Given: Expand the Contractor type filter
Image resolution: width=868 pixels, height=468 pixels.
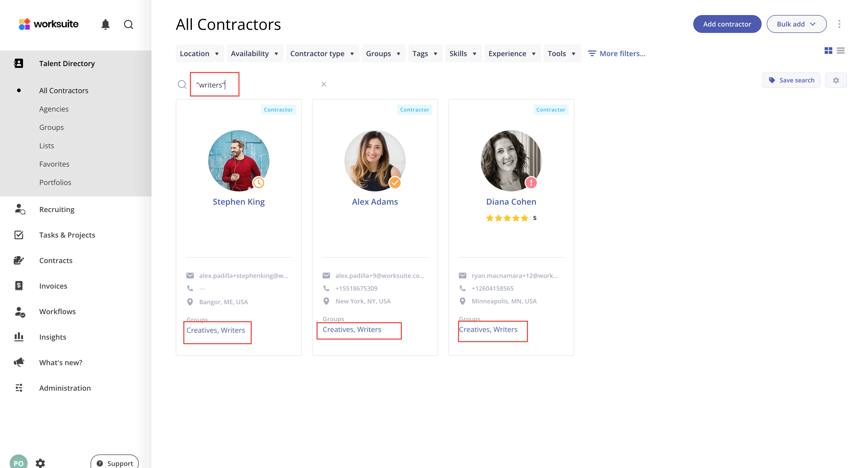Looking at the screenshot, I should (322, 54).
